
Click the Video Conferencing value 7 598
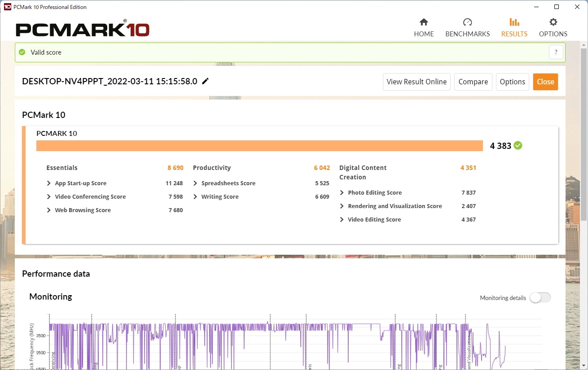(176, 197)
